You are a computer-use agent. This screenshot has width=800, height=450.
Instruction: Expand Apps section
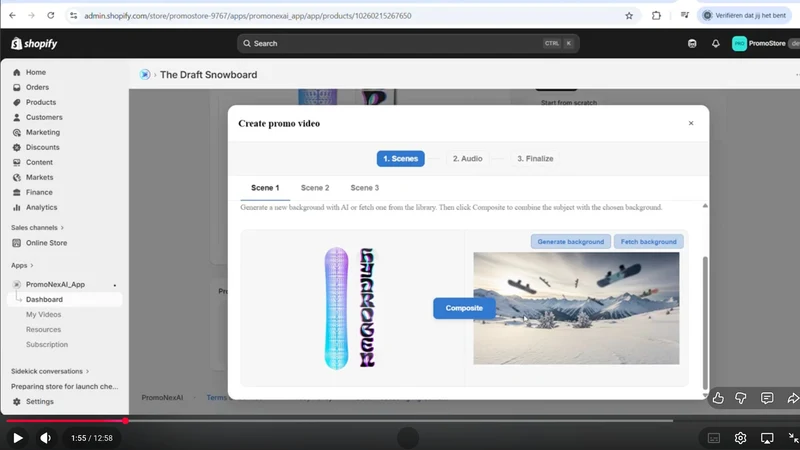[x=22, y=265]
